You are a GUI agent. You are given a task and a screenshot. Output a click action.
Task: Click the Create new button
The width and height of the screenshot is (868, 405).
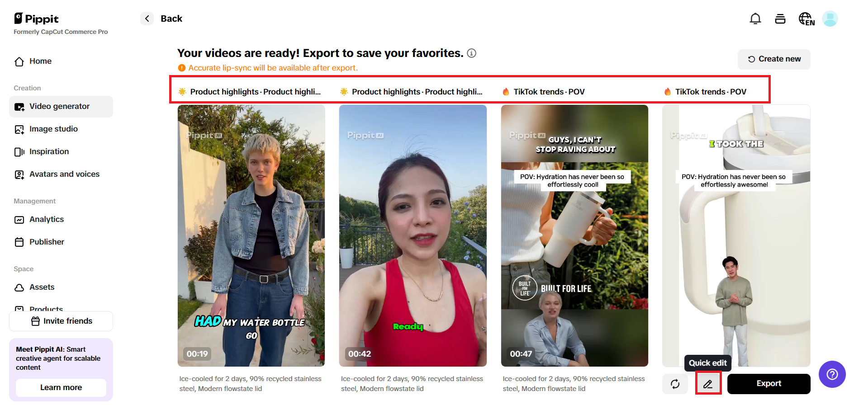773,59
